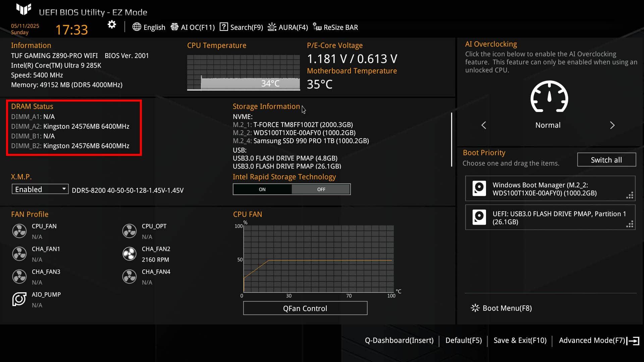Click M.2_4 Samsung SSD 990 PRO entry
644x362 pixels.
point(301,141)
